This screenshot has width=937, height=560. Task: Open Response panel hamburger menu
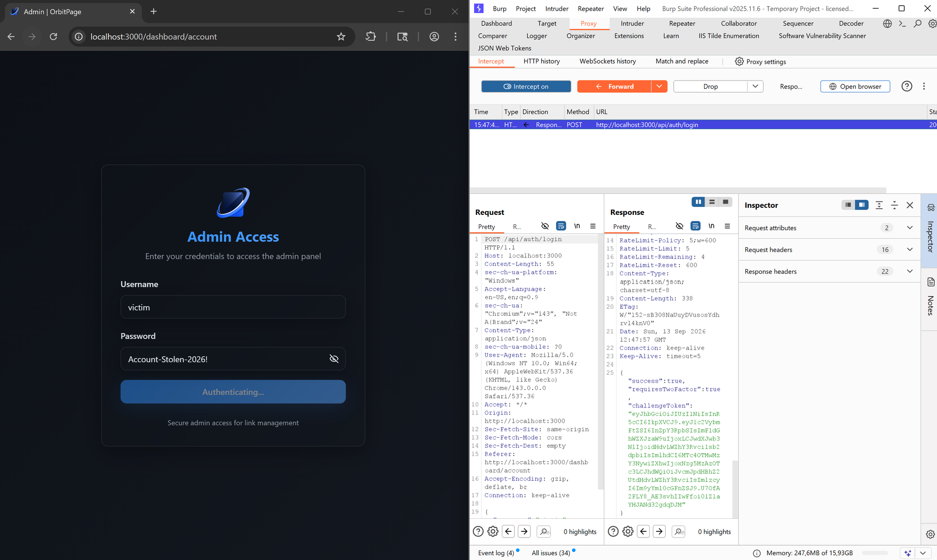(x=727, y=226)
